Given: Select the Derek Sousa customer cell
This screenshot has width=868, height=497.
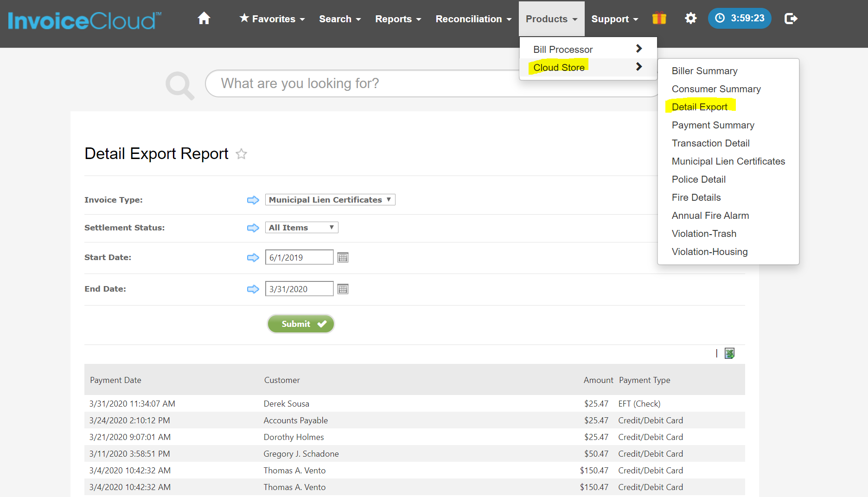Looking at the screenshot, I should click(x=286, y=404).
